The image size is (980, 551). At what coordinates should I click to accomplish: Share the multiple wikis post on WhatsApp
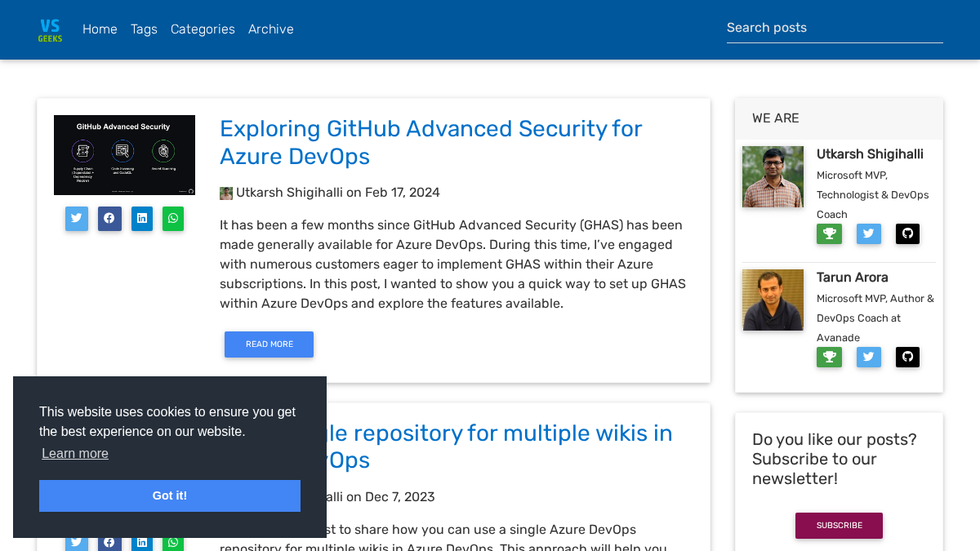[x=173, y=542]
